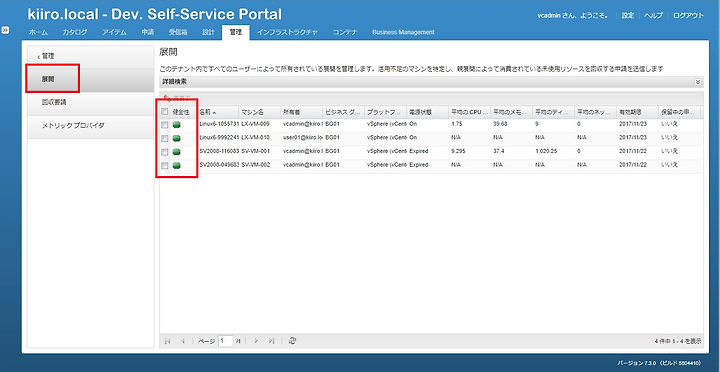This screenshot has height=372, width=720.
Task: Click the SV2008-049683 name cell
Action: [219, 164]
